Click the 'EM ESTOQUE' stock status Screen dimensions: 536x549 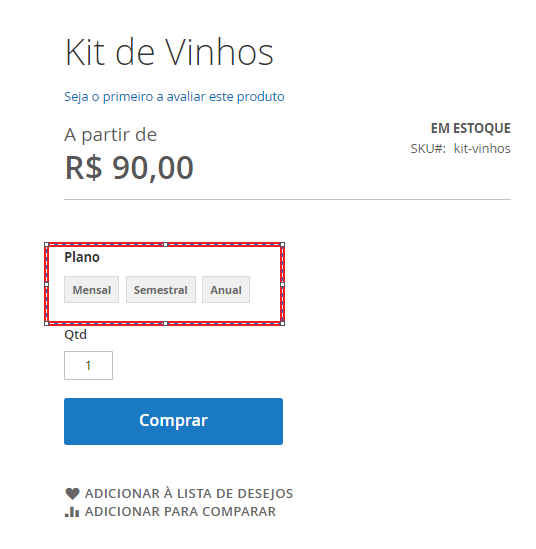471,128
